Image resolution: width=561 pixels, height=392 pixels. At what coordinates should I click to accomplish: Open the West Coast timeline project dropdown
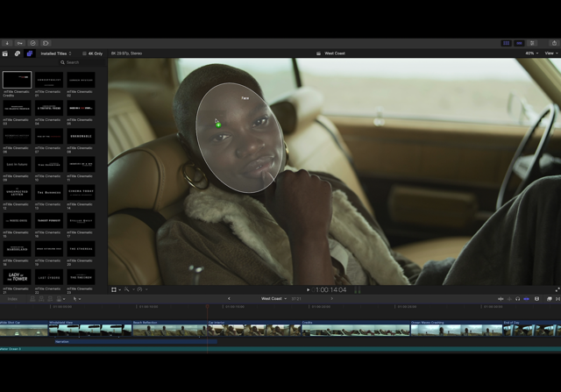(273, 298)
